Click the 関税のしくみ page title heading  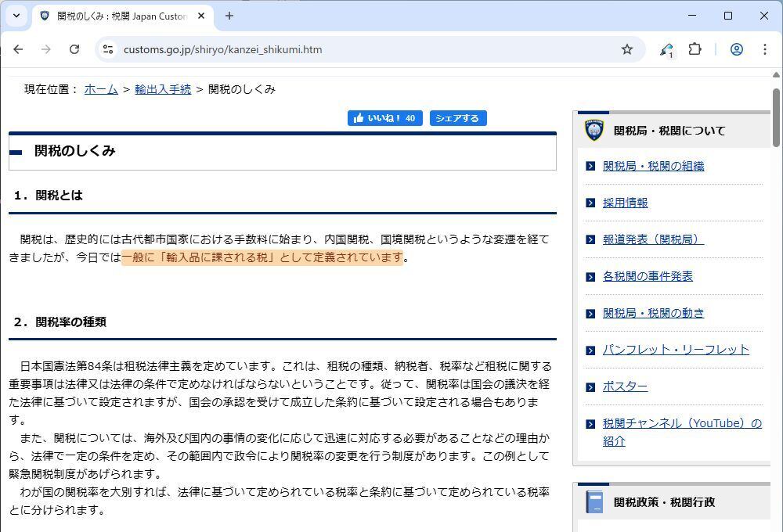(75, 151)
